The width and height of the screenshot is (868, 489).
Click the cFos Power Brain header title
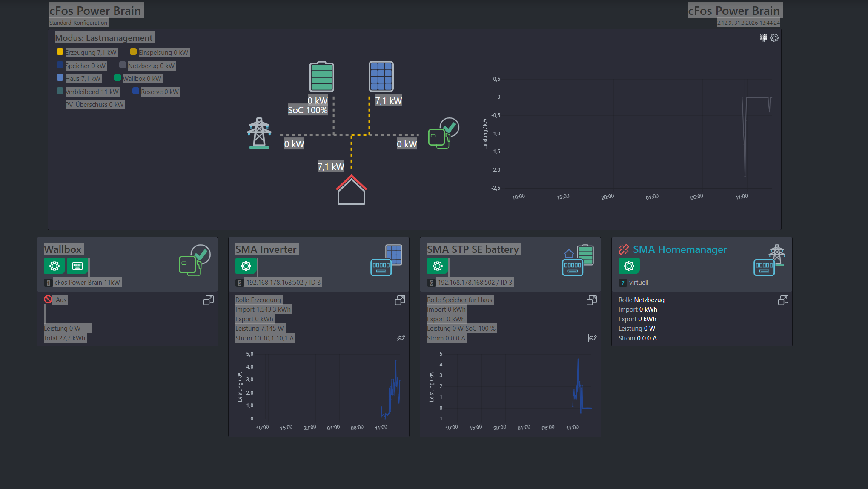click(95, 11)
